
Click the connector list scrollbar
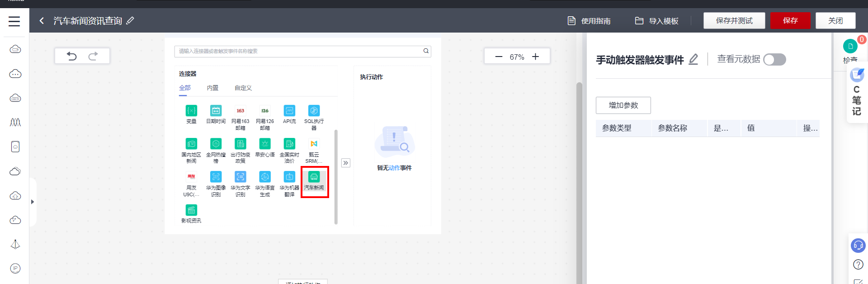336,177
